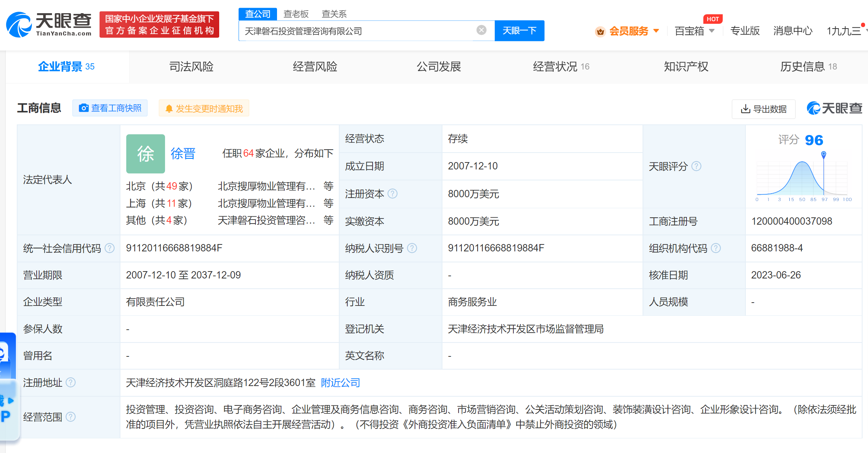This screenshot has width=868, height=453.
Task: Click the 上海（共11家）entry
Action: click(x=159, y=203)
